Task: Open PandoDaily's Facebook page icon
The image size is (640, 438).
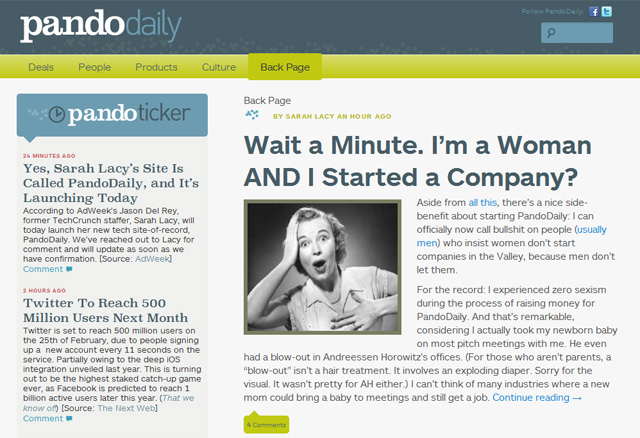Action: (x=594, y=11)
